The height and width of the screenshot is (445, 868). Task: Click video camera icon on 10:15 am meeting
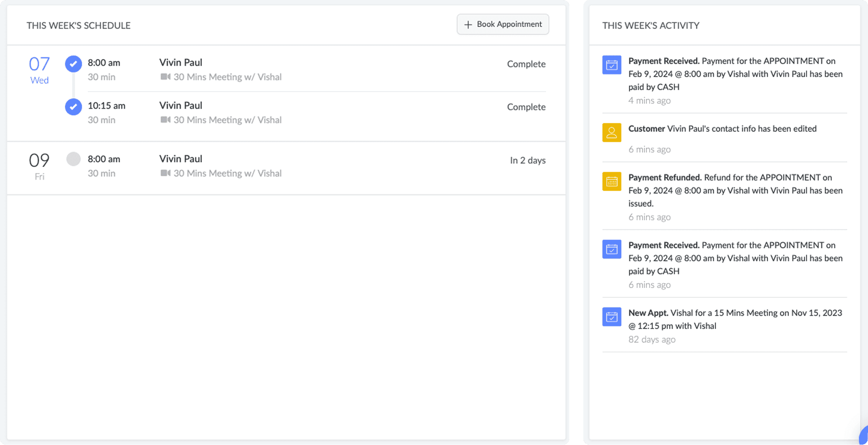165,120
